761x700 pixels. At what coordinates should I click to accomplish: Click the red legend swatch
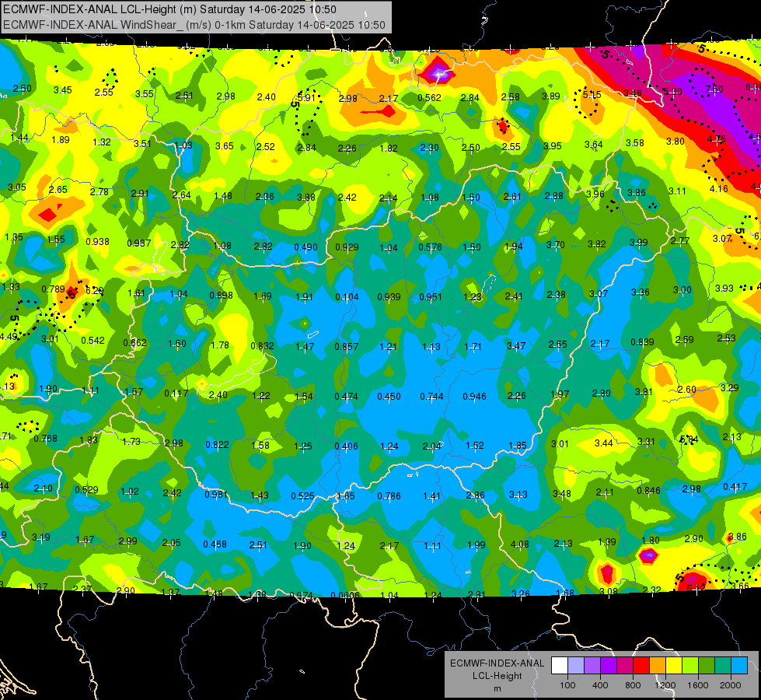pyautogui.click(x=641, y=666)
